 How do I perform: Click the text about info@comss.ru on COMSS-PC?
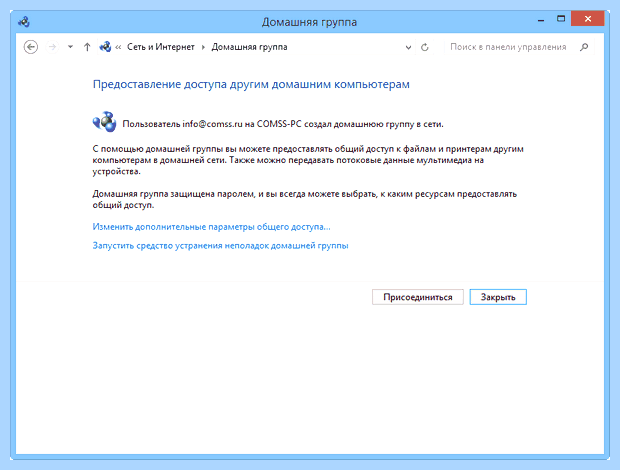(283, 124)
